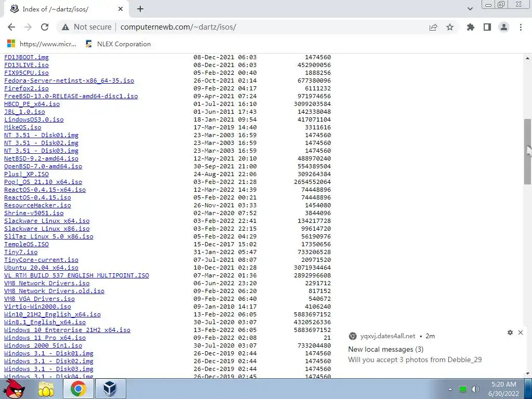Click the Not secure warning icon
532x399 pixels.
click(65, 27)
